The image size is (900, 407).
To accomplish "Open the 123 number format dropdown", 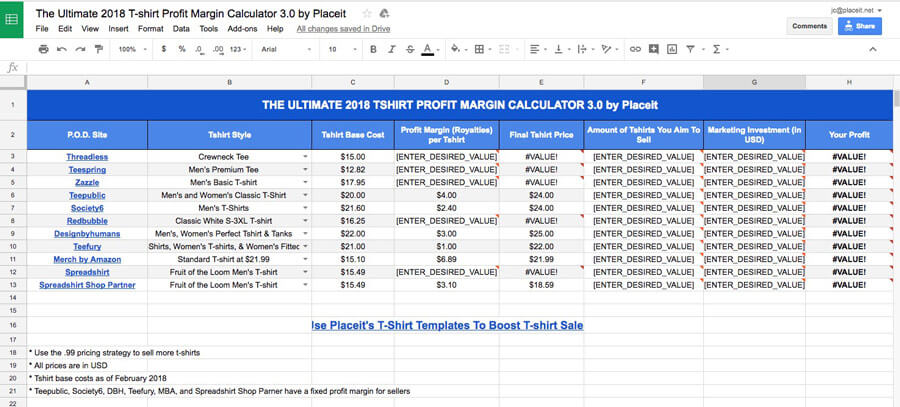I will pyautogui.click(x=238, y=49).
